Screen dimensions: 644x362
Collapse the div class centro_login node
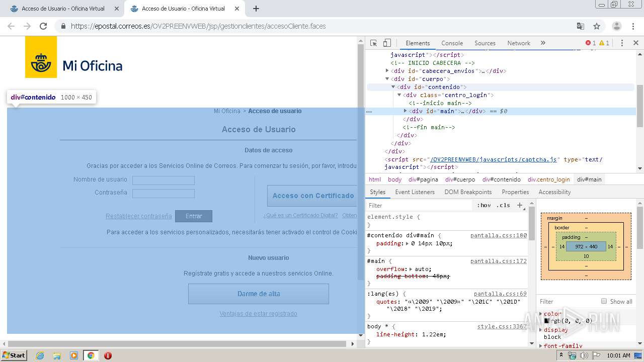pyautogui.click(x=399, y=95)
